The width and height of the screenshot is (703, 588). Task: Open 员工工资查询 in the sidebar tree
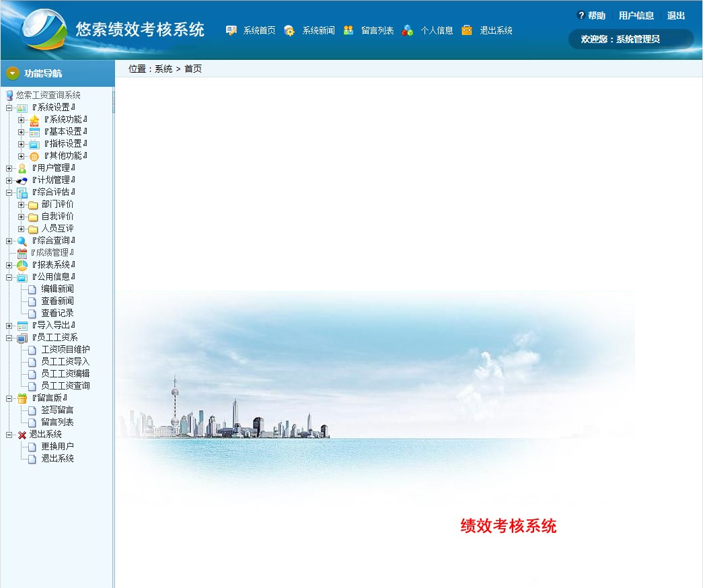(65, 385)
